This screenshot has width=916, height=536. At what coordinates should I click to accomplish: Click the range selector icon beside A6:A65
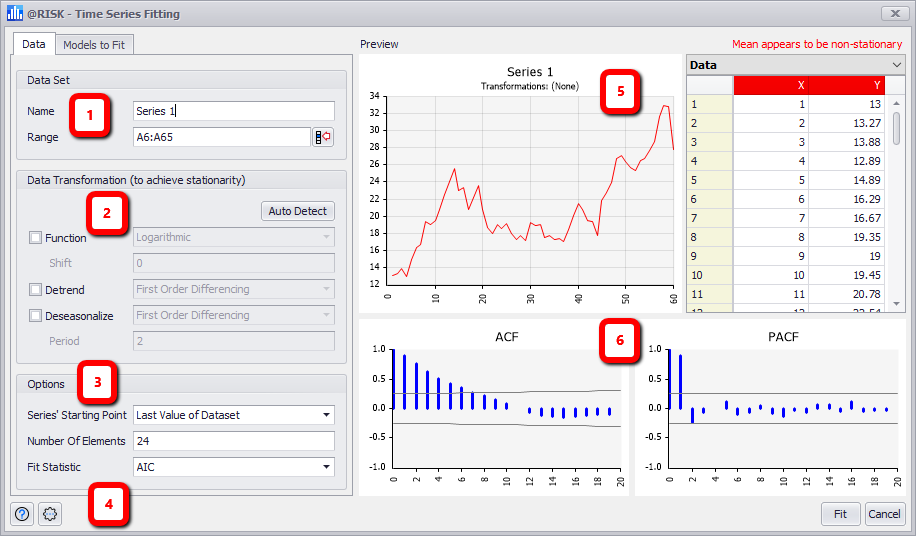coord(323,137)
